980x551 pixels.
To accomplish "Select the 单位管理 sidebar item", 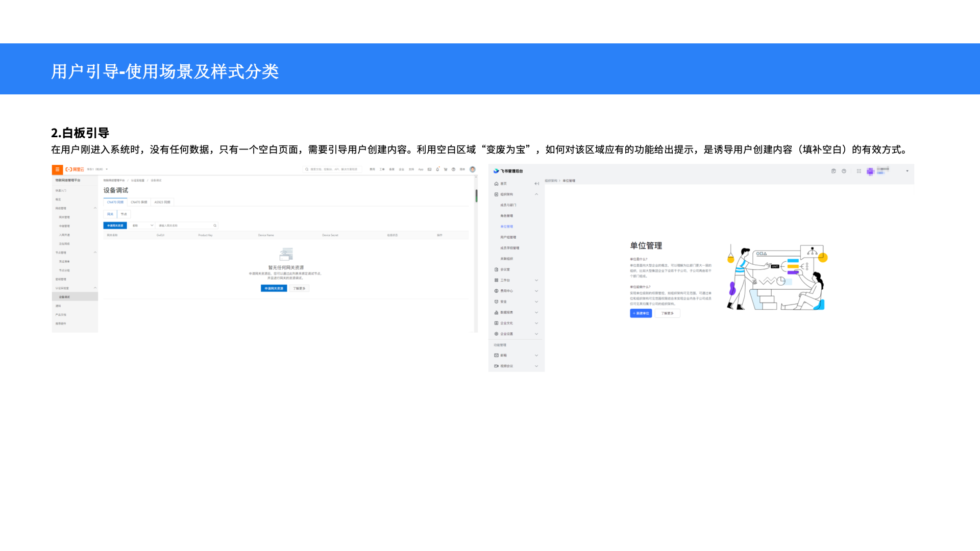I will click(506, 227).
